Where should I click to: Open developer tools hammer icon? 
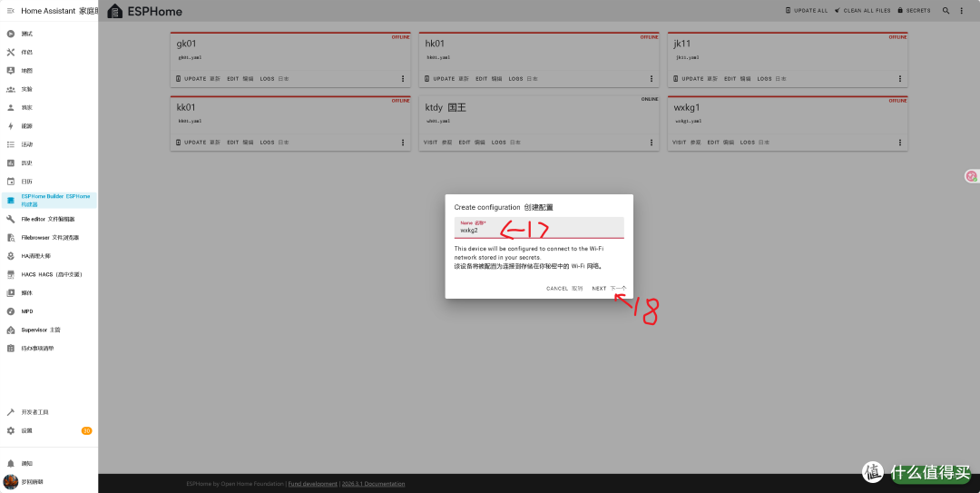pyautogui.click(x=11, y=412)
